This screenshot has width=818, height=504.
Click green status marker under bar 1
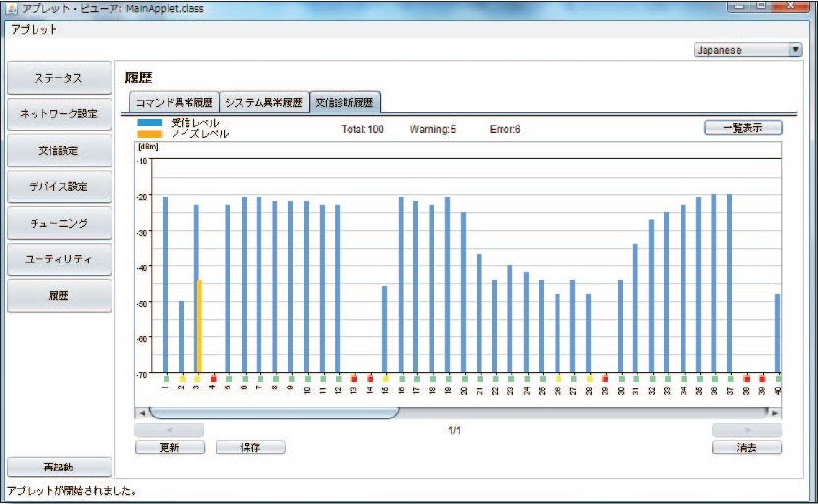[x=166, y=378]
